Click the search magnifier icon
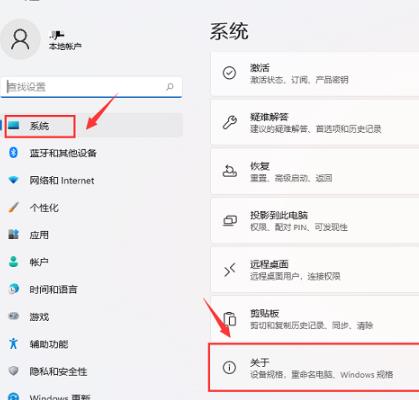The image size is (419, 400). coord(170,87)
